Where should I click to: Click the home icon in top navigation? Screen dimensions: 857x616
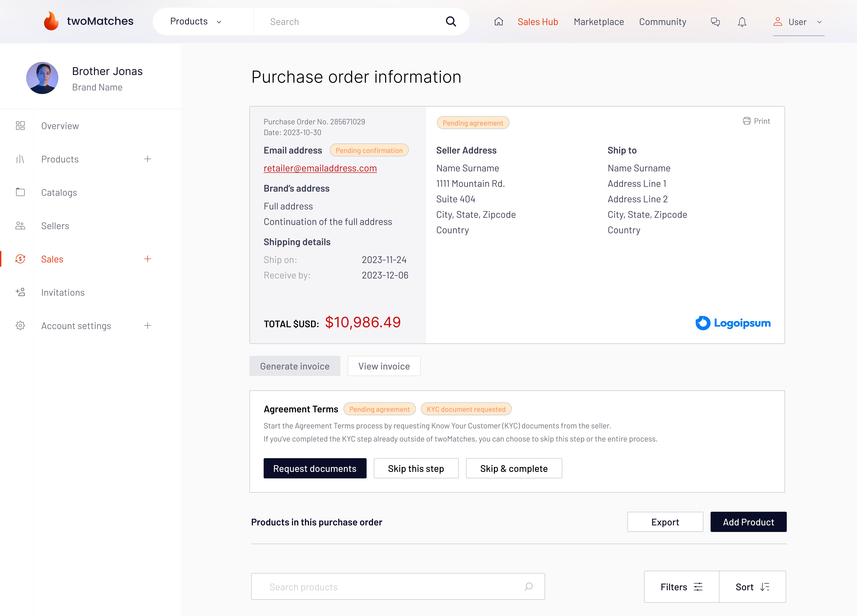tap(498, 22)
